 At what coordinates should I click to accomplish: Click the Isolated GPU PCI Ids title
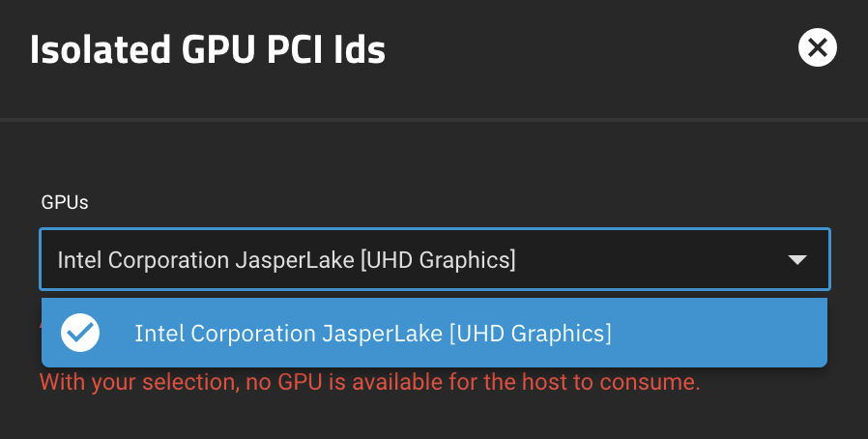pos(208,49)
